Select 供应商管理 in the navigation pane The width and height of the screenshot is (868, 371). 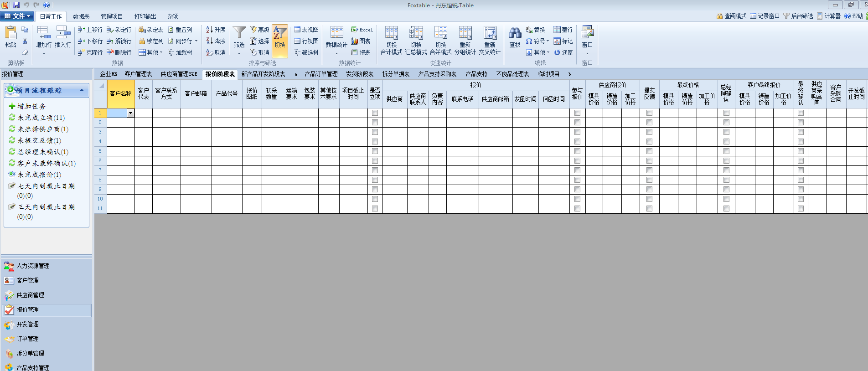[x=30, y=295]
